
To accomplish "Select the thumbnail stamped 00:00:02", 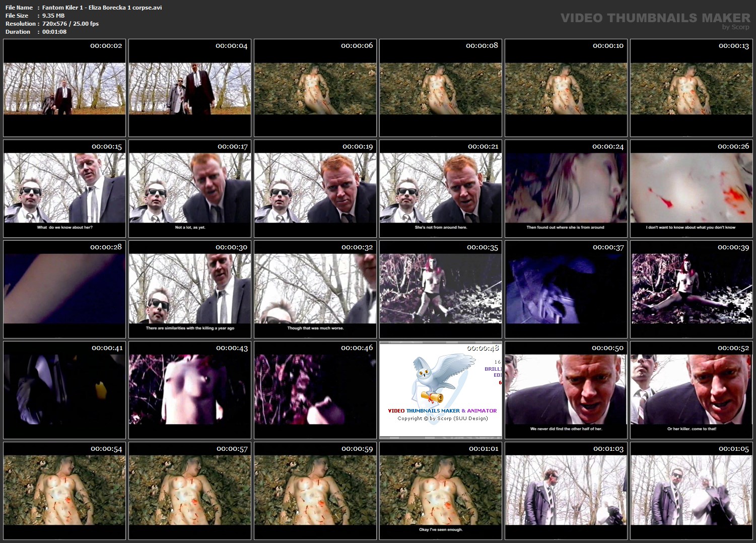I will tap(64, 88).
